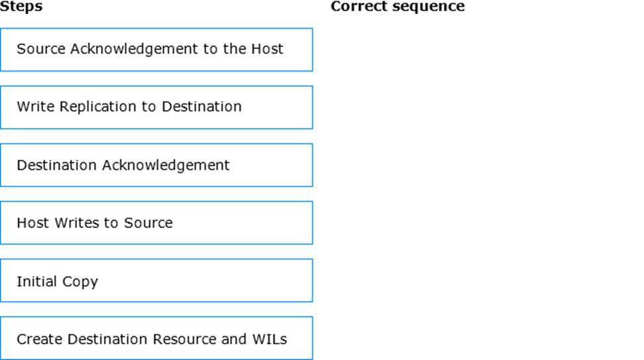The width and height of the screenshot is (644, 360).
Task: Click the word Destination in Write Replication step
Action: click(201, 107)
